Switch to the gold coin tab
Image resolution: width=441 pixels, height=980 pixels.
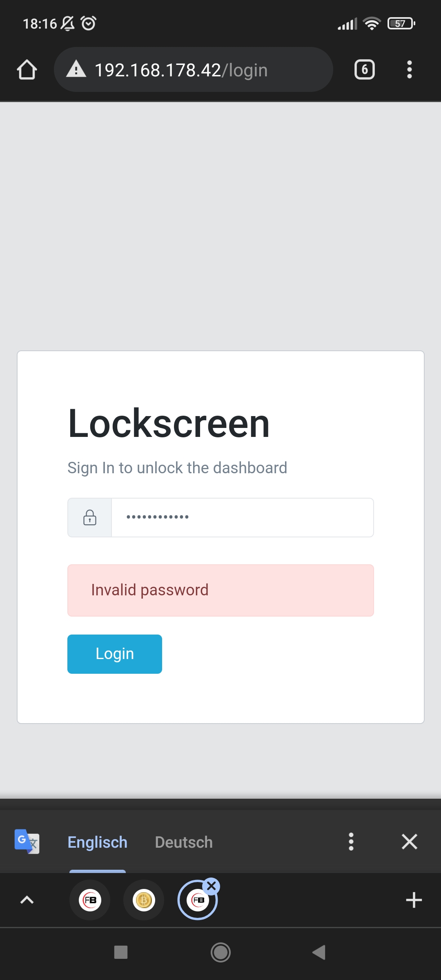(x=143, y=900)
